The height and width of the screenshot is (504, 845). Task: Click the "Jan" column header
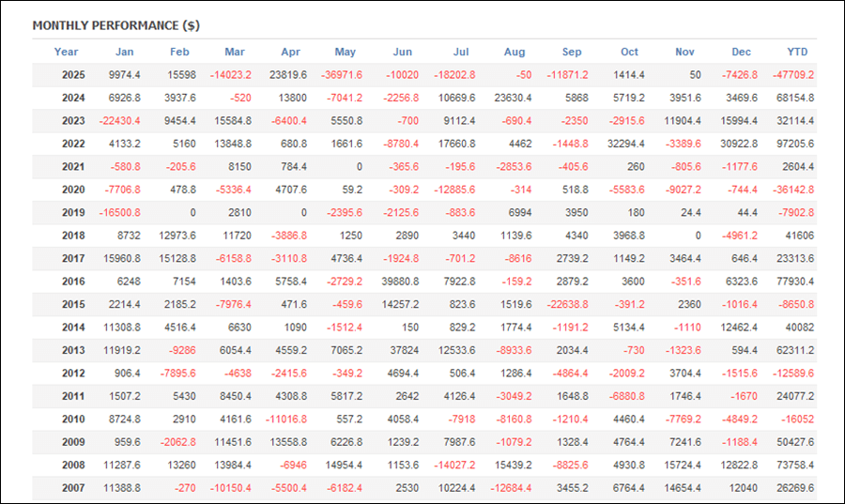(124, 53)
